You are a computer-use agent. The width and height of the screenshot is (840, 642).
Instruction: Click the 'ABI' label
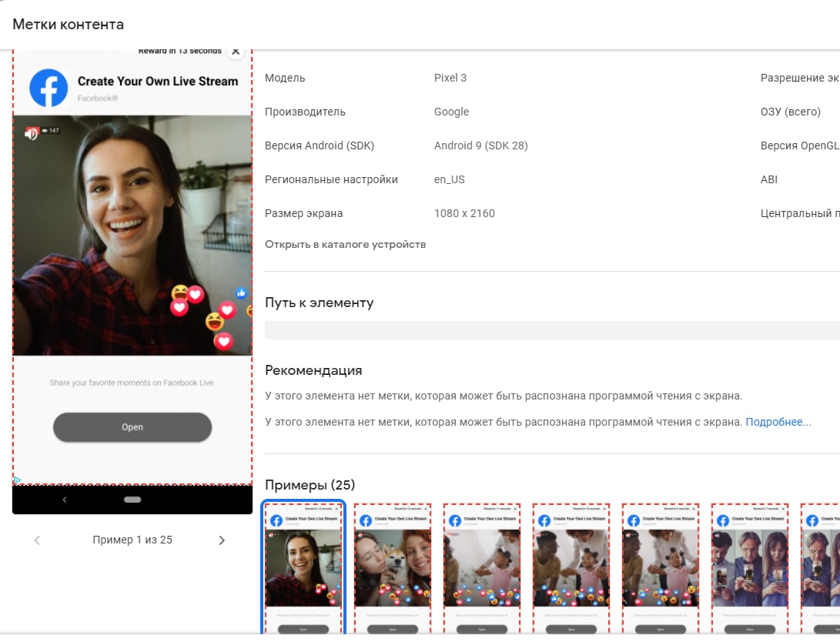[768, 179]
